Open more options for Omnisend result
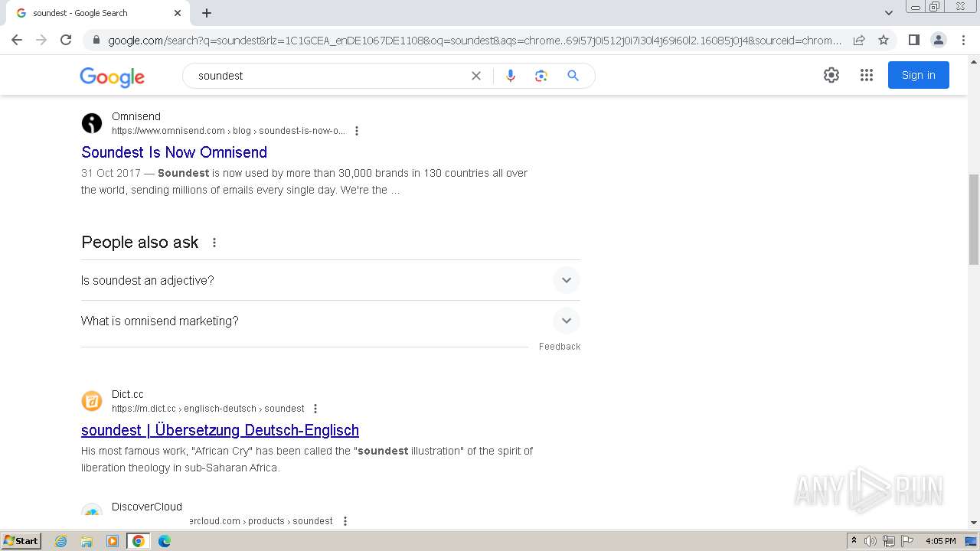 tap(357, 131)
